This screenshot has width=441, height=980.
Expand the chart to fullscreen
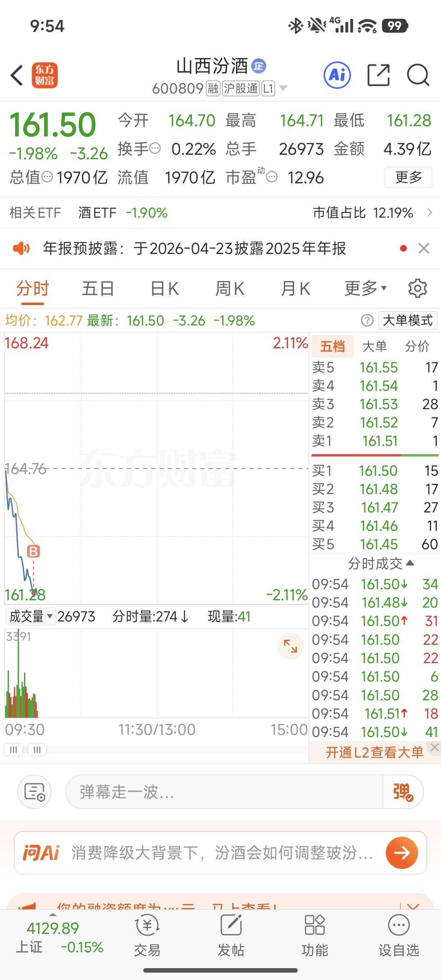click(x=290, y=646)
